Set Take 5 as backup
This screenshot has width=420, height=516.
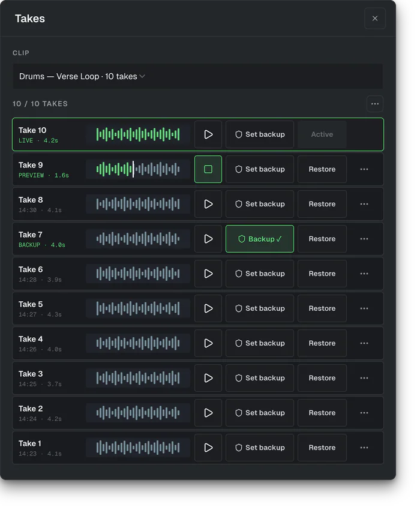260,308
